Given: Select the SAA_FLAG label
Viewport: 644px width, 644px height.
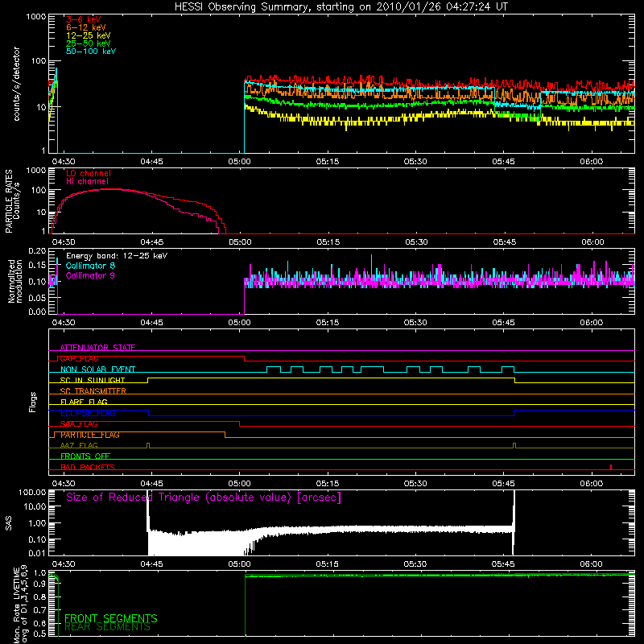Looking at the screenshot, I should click(x=79, y=424).
